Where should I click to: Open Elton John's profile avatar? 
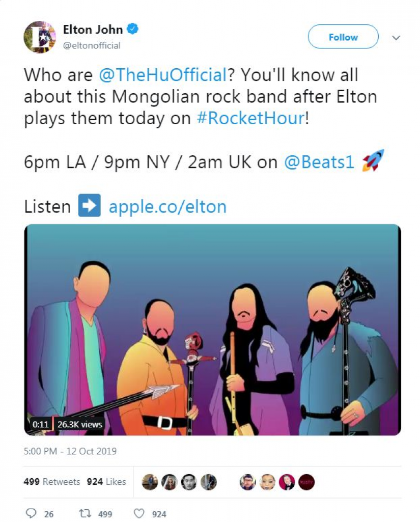40,37
